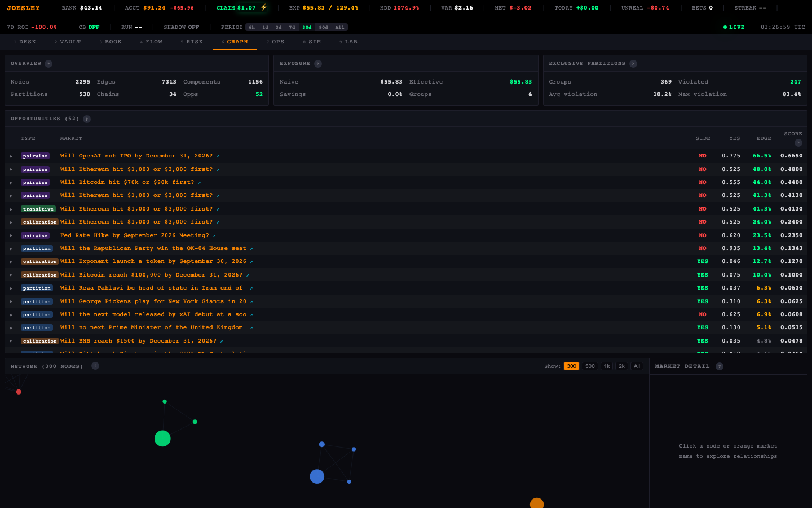Click the Score column help icon
Viewport: 812px width, 508px height.
click(x=798, y=143)
